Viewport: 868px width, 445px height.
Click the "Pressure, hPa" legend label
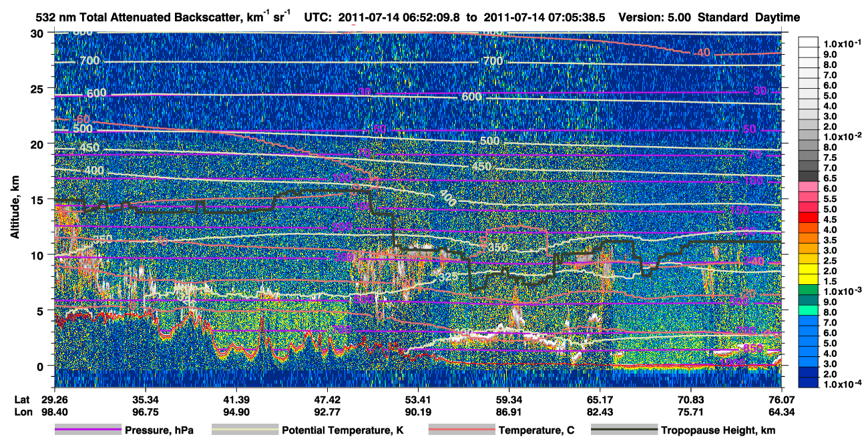click(x=159, y=430)
